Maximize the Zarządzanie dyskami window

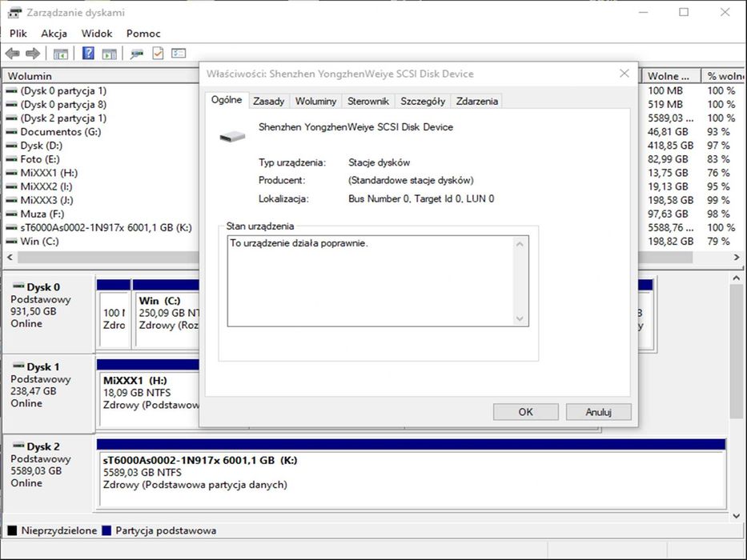[684, 12]
